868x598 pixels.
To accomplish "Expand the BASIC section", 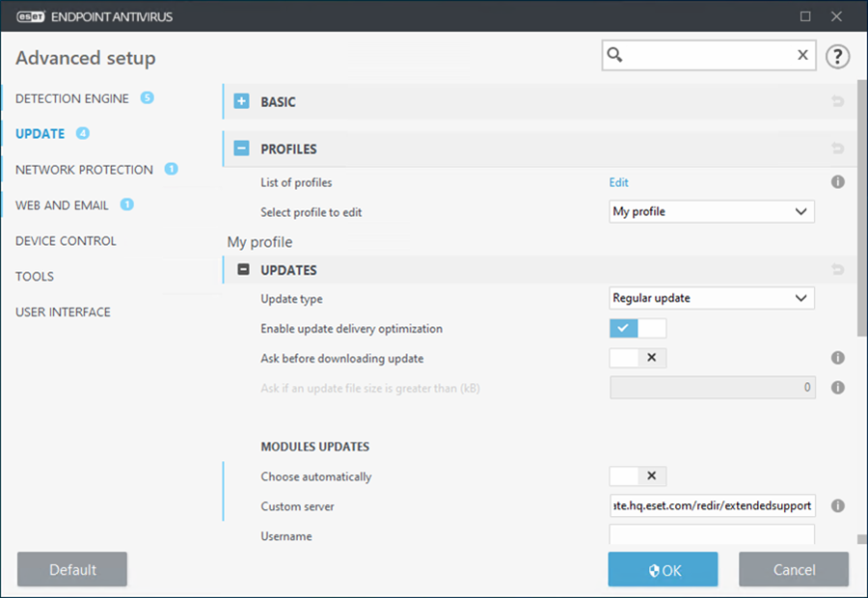I will point(243,100).
